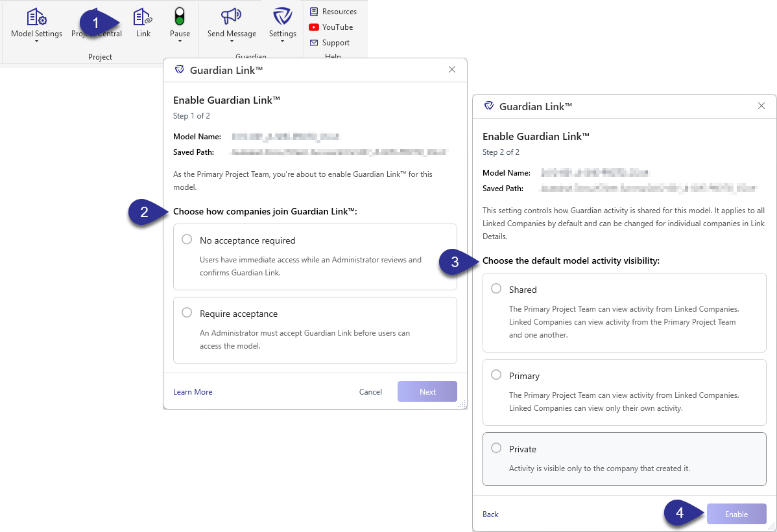Go Back in the Step 2 dialog

tap(490, 515)
